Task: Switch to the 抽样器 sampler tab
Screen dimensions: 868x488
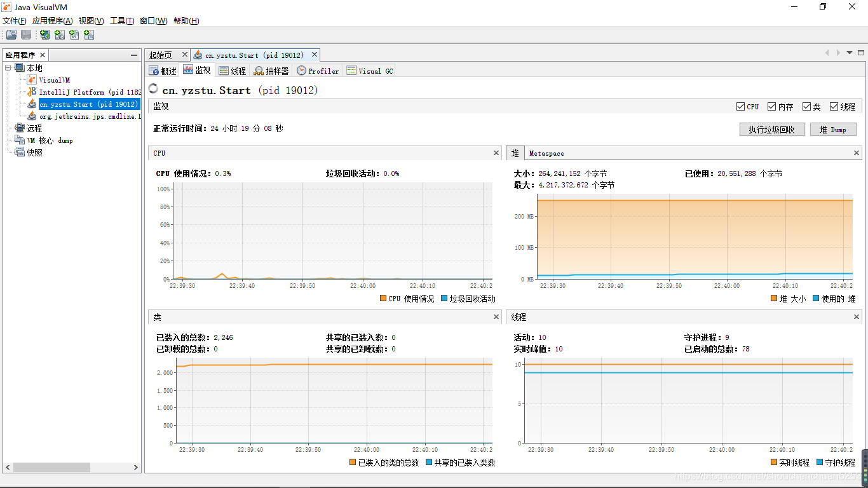Action: tap(271, 71)
